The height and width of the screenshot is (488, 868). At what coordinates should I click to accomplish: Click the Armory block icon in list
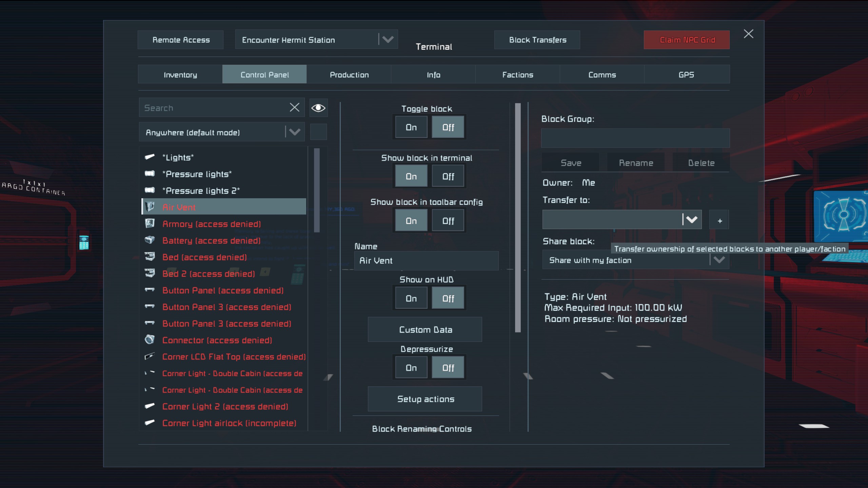[x=150, y=223]
